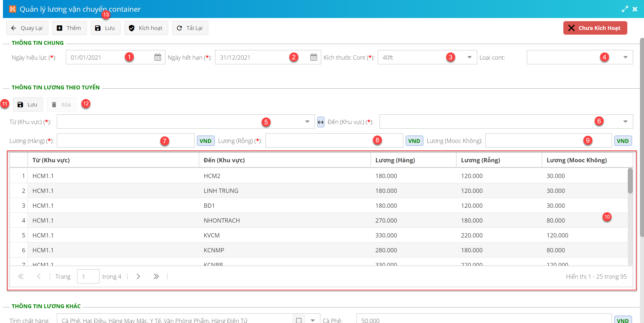
Task: Click the Lương (Hàng) column header
Action: point(395,160)
